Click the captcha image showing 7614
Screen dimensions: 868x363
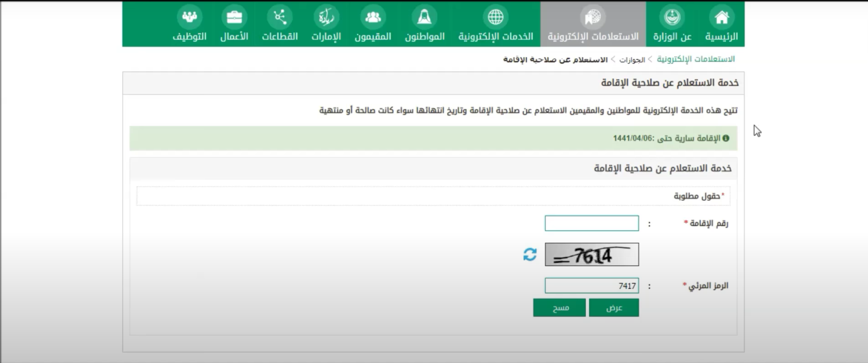click(592, 254)
